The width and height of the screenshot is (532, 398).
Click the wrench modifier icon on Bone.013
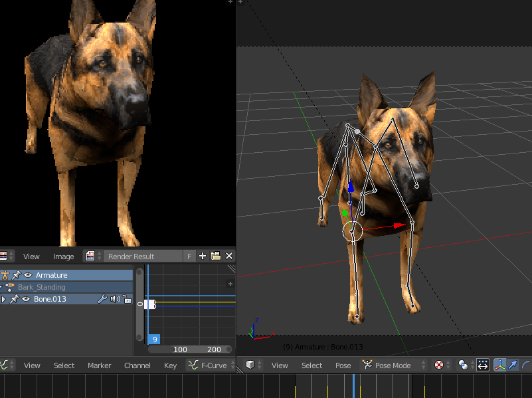click(102, 299)
